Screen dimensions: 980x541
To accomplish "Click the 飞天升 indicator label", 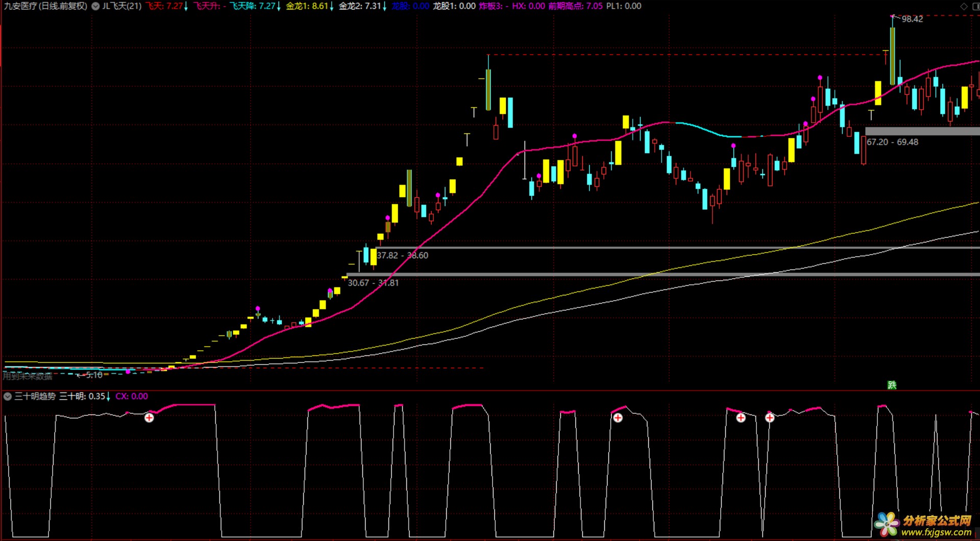I will click(x=209, y=6).
